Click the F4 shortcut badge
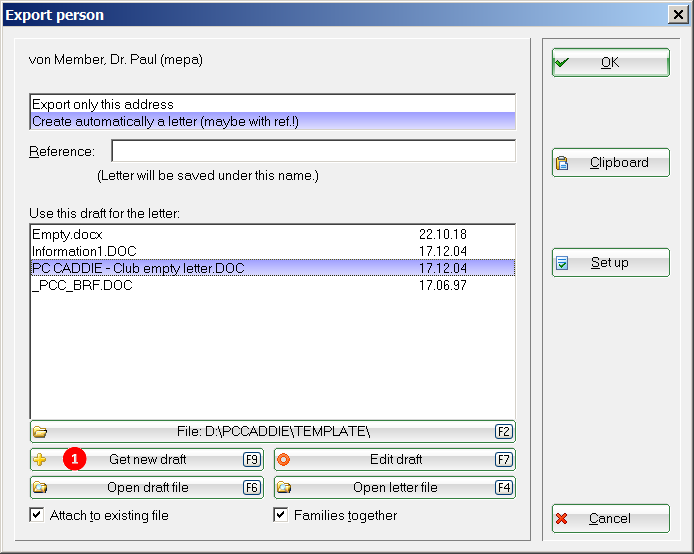Screen dimensions: 694x554 [504, 488]
